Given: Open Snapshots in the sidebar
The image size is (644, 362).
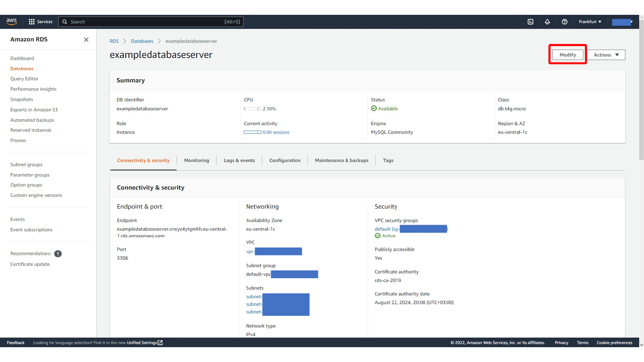Looking at the screenshot, I should coord(22,99).
